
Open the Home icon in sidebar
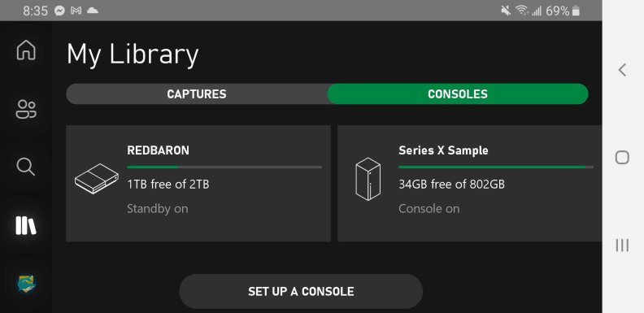(26, 50)
